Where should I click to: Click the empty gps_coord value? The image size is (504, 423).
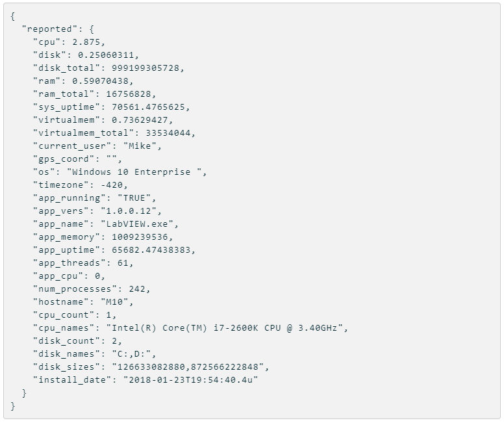coord(112,158)
